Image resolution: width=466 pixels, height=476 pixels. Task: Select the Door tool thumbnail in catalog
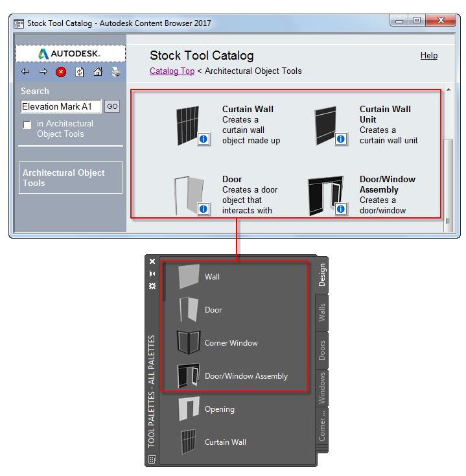coord(189,195)
